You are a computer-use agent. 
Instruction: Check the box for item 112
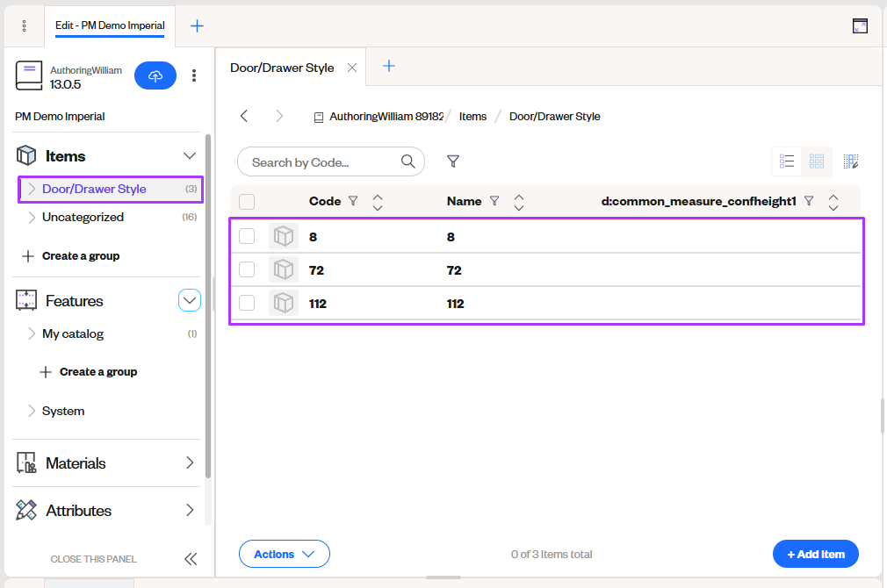click(247, 303)
